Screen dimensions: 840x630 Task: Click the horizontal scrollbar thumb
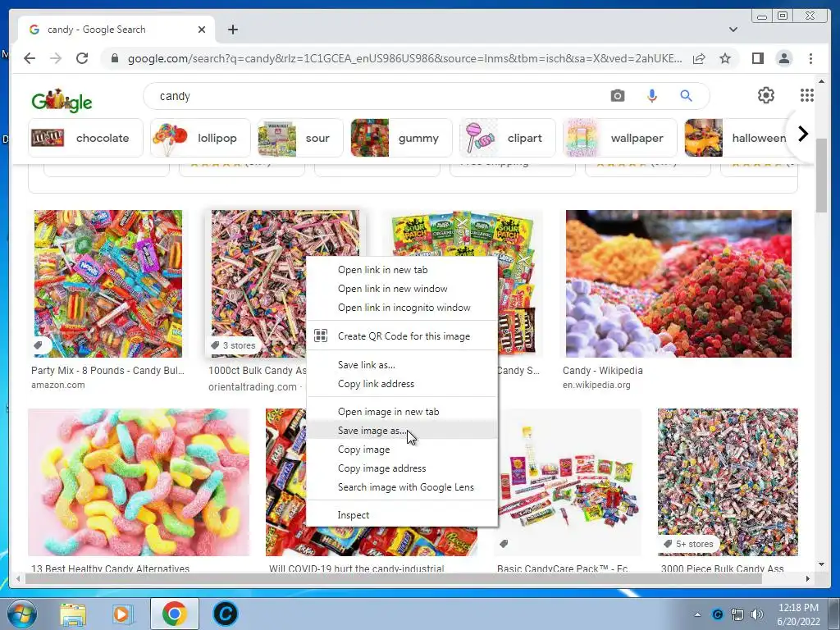(x=394, y=578)
